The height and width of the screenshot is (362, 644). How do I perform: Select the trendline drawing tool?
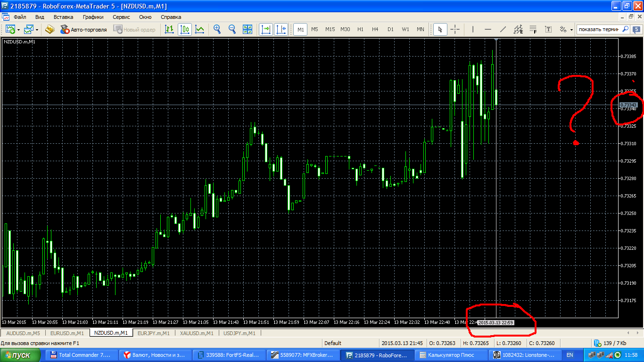click(x=503, y=29)
